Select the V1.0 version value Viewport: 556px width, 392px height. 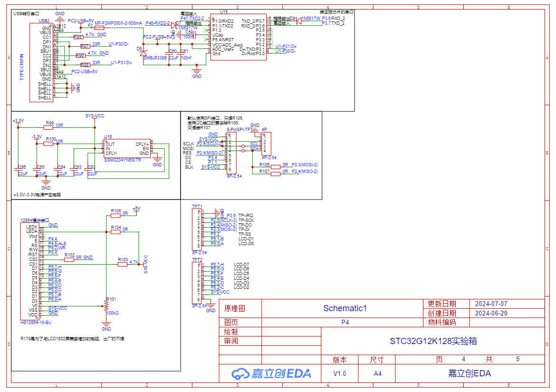point(339,373)
